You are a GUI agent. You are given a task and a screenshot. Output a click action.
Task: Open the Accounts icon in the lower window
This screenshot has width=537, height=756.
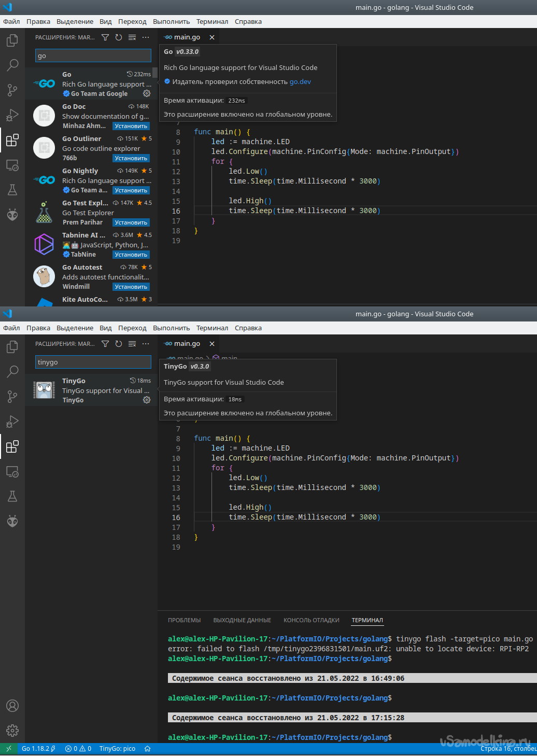(x=12, y=706)
